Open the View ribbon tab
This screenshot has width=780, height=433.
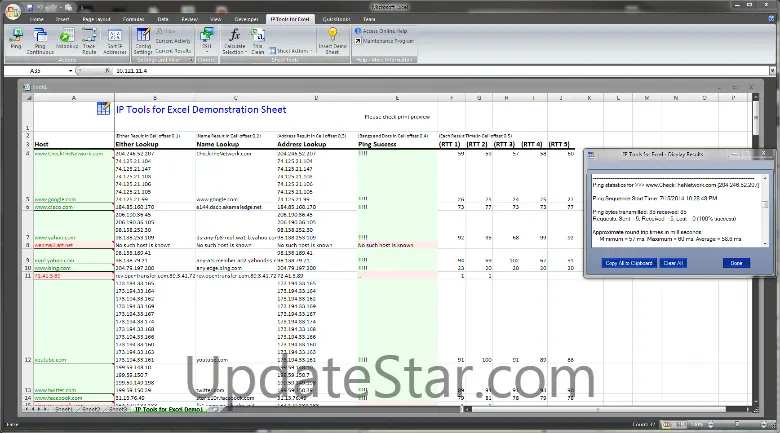pos(216,19)
